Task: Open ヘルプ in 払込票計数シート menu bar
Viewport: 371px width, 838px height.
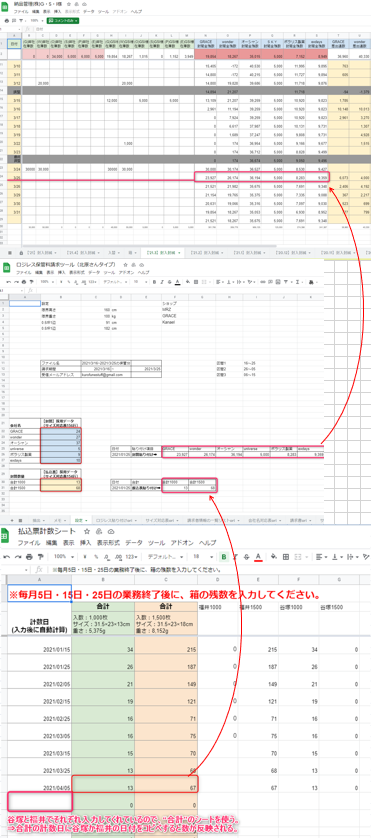Action: click(x=207, y=542)
